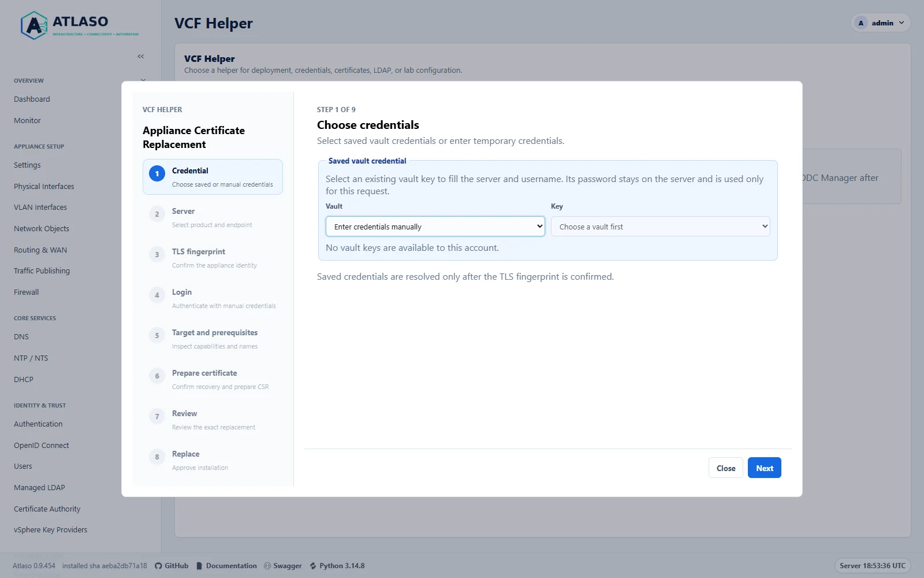Open Managed LDAP page
Image resolution: width=924 pixels, height=578 pixels.
pyautogui.click(x=39, y=488)
